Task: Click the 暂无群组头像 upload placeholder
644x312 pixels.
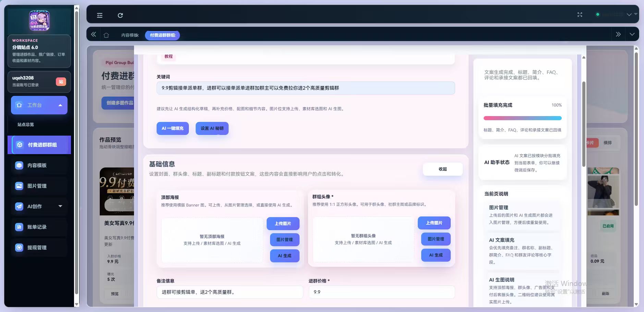Action: [363, 239]
